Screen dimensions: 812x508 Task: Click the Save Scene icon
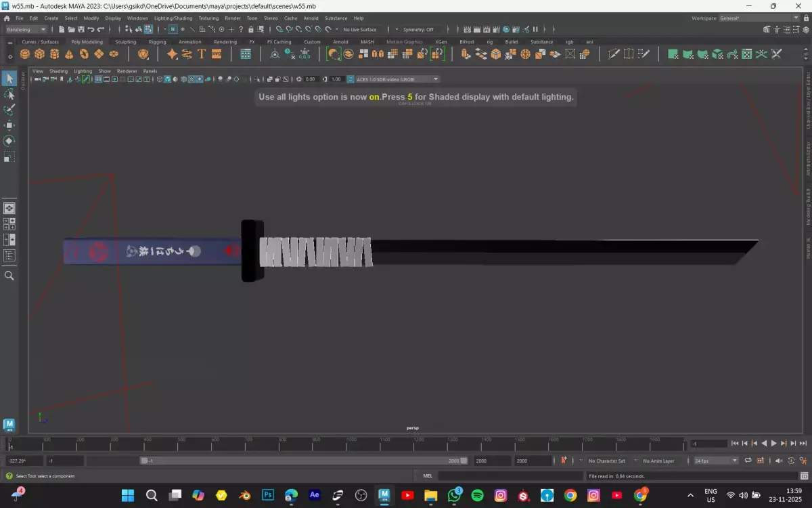point(81,29)
